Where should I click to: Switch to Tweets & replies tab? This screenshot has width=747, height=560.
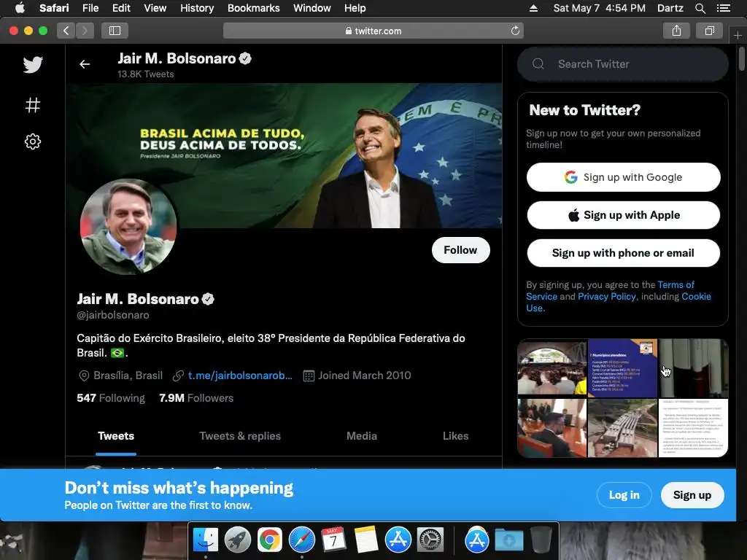[x=240, y=436]
